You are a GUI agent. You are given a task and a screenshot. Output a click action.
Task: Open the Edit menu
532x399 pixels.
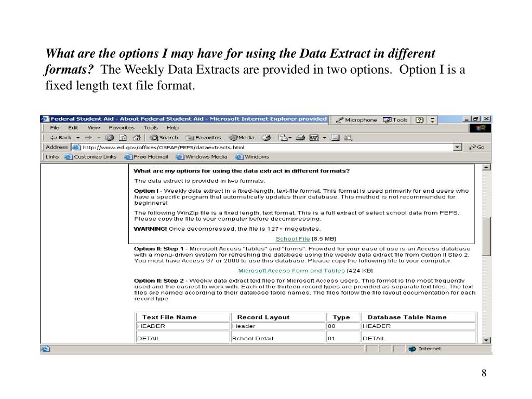tap(73, 128)
